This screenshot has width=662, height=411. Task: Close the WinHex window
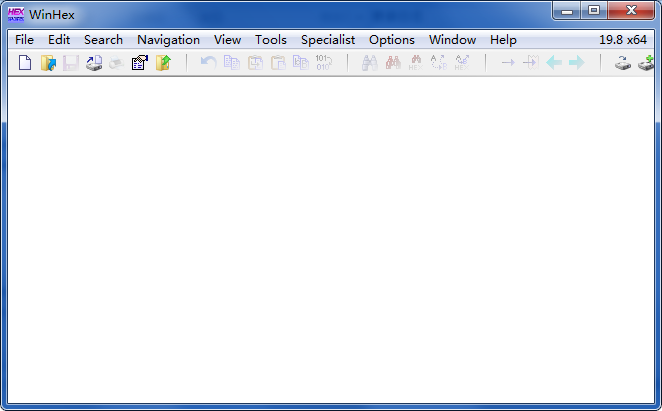631,11
